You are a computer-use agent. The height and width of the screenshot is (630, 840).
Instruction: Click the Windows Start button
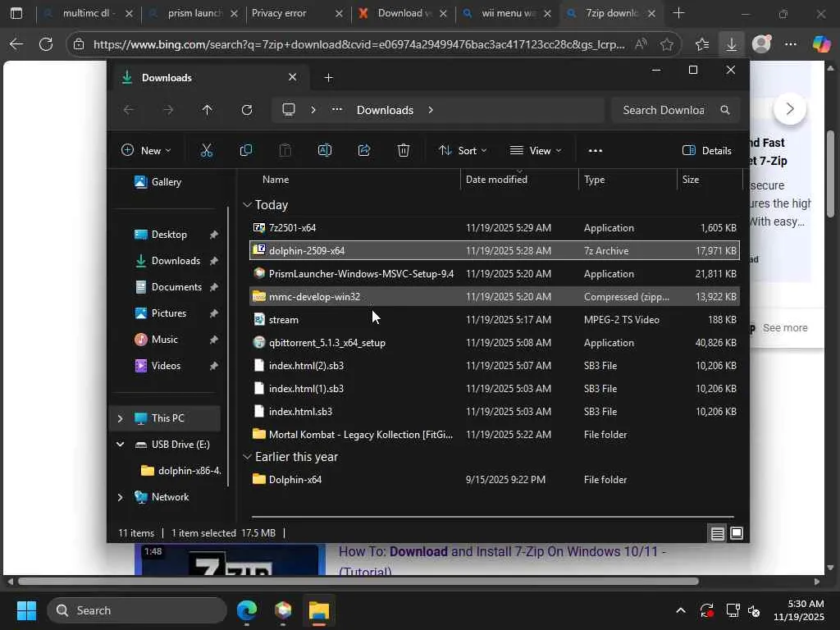click(x=27, y=610)
